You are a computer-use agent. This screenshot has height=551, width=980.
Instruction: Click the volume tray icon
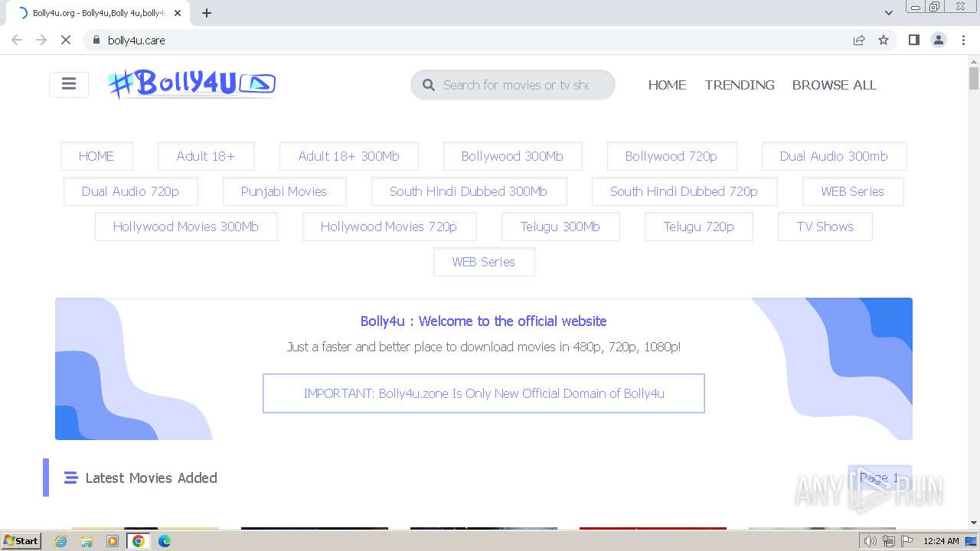coord(871,541)
